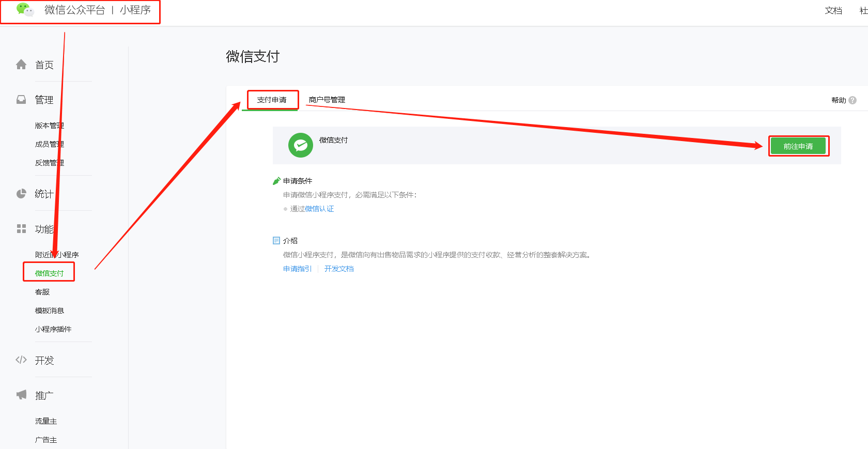
Task: Open the 微信认证 link
Action: point(319,209)
